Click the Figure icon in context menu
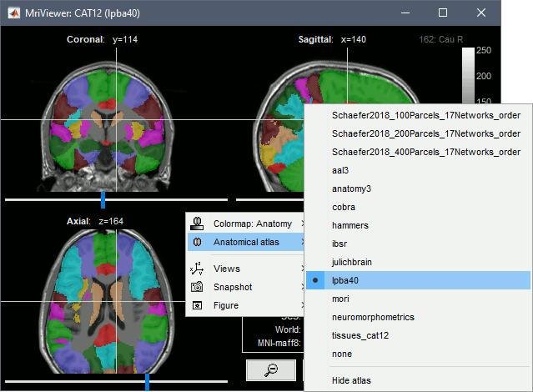Screen dimensions: 533x392 point(197,305)
